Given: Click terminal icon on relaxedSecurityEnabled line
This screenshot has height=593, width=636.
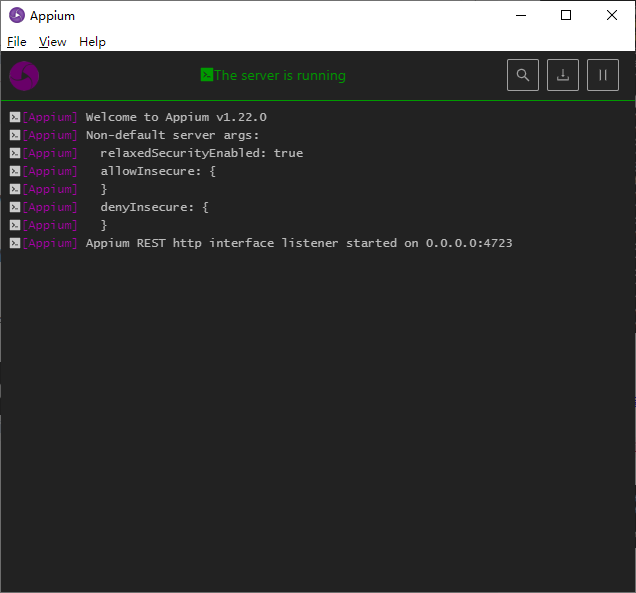Looking at the screenshot, I should 15,153.
